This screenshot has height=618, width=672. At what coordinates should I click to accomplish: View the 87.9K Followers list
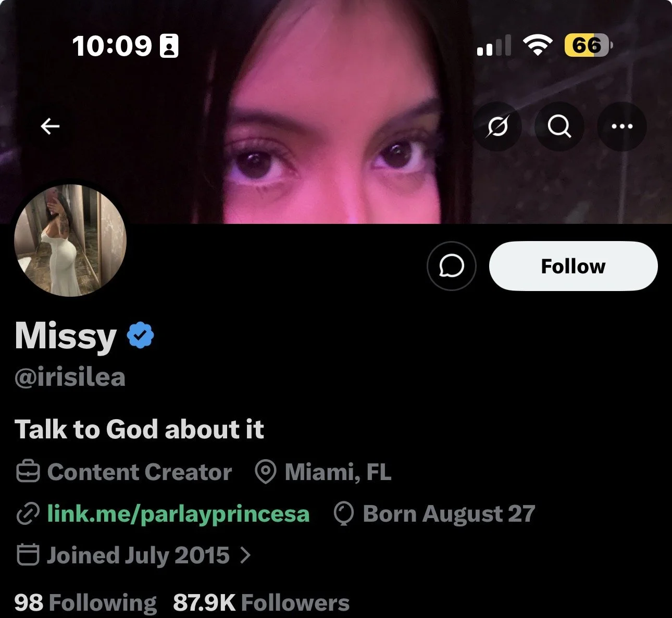pyautogui.click(x=261, y=603)
